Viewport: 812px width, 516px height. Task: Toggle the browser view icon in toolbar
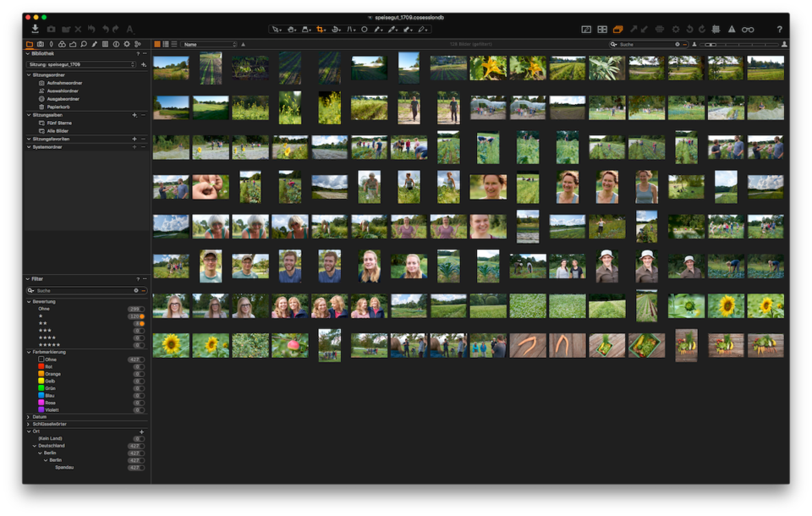coord(602,30)
